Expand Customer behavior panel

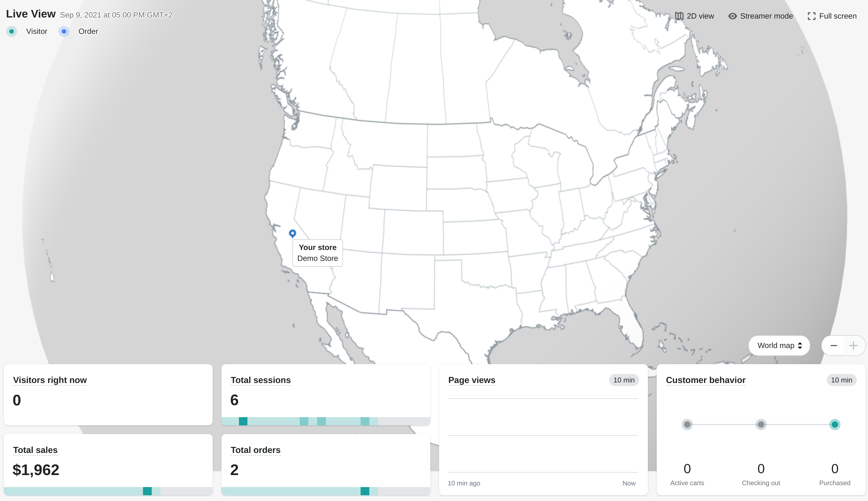(x=706, y=380)
